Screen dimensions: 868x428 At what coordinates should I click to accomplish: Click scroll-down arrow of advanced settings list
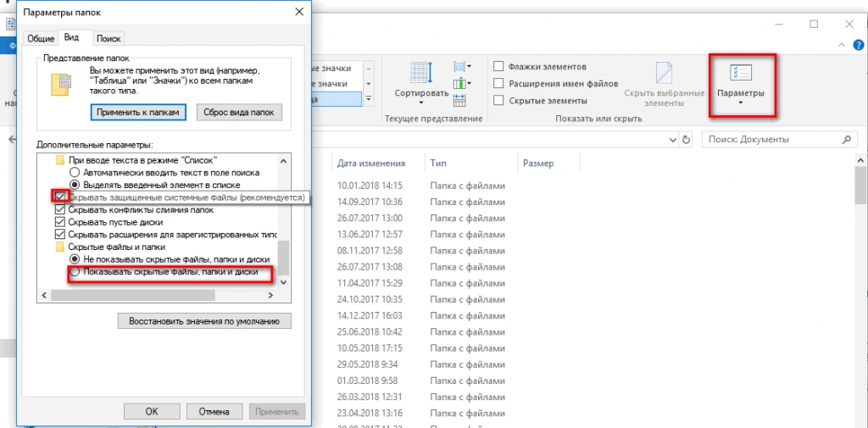pyautogui.click(x=283, y=282)
